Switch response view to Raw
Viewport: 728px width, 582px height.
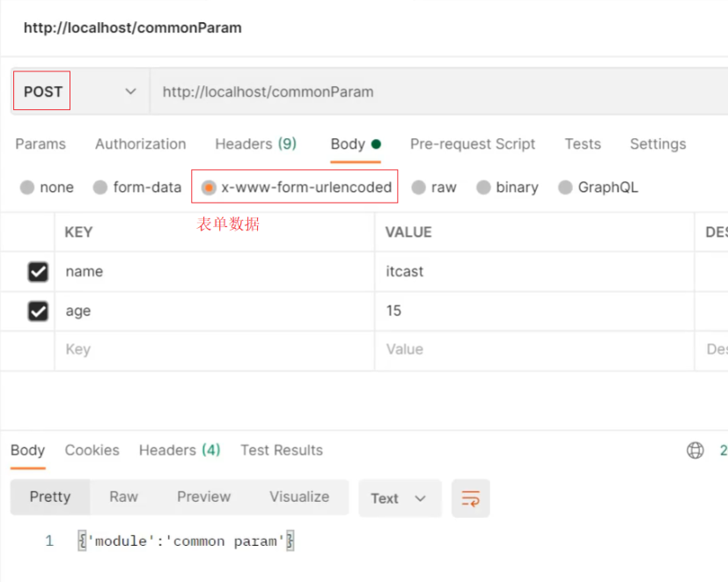(x=123, y=497)
